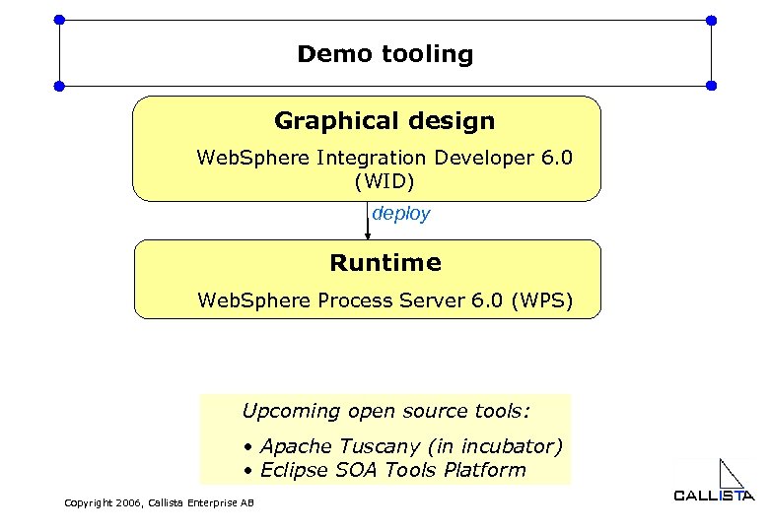The width and height of the screenshot is (769, 532).
Task: Click 'Upcoming open source tools:' text
Action: [385, 411]
